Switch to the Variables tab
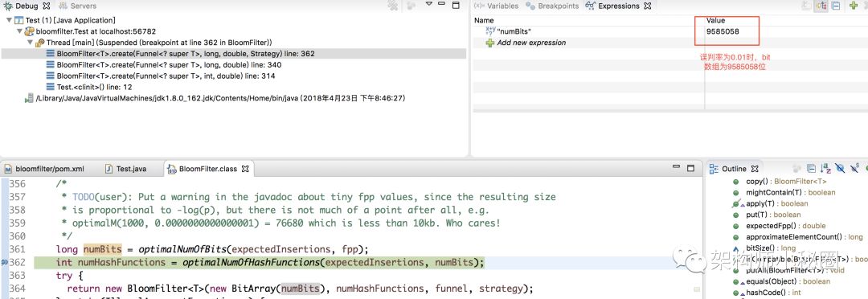 pos(496,6)
